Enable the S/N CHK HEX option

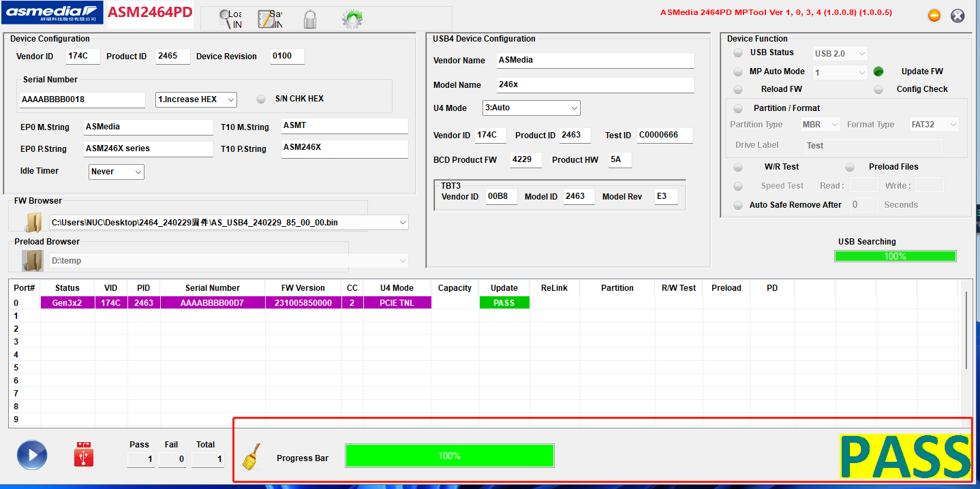click(x=261, y=99)
